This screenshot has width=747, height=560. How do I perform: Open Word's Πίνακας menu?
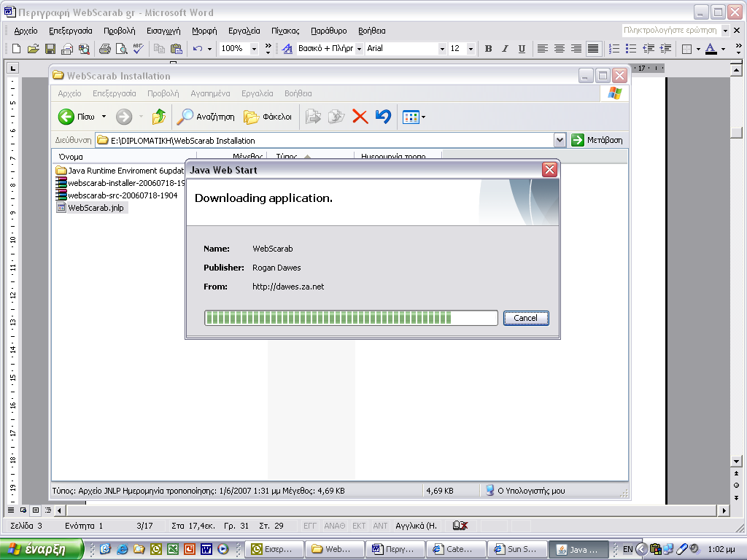[285, 31]
